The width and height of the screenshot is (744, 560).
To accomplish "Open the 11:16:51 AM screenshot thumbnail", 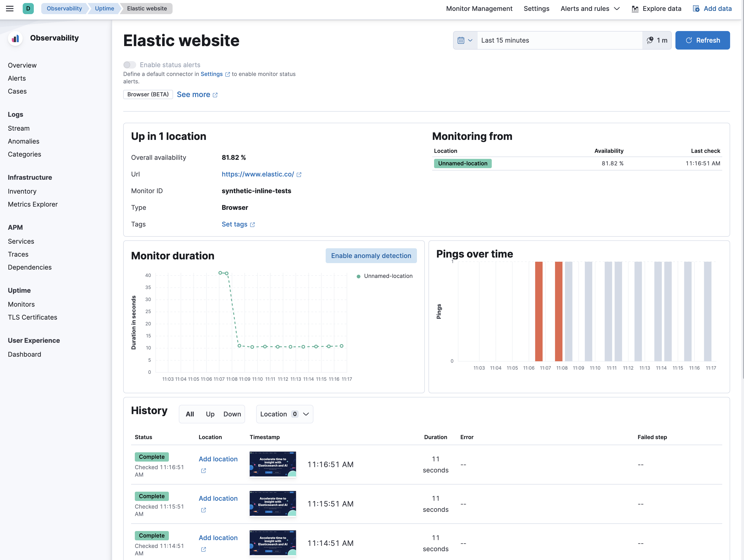I will [x=272, y=464].
